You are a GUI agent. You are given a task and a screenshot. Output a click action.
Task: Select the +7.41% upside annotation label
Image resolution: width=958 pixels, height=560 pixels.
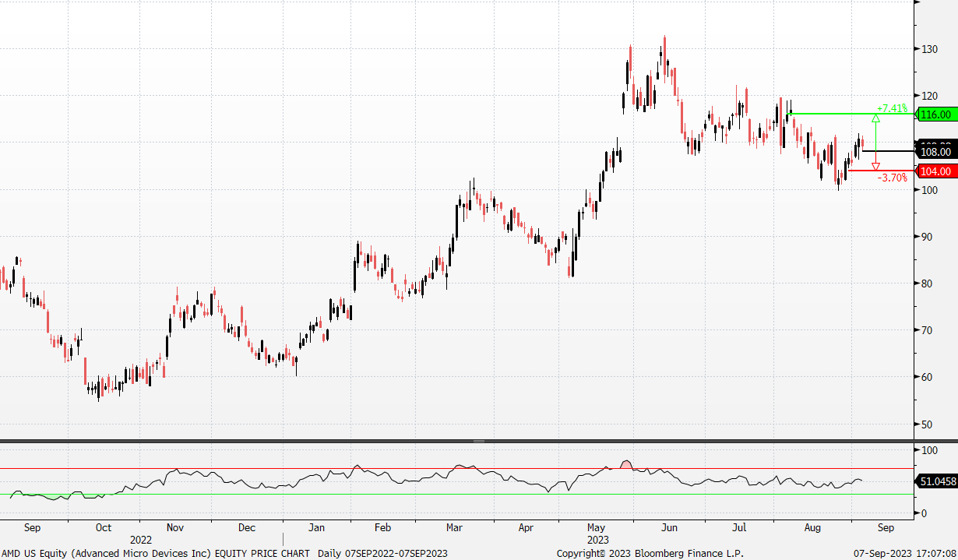(x=892, y=108)
